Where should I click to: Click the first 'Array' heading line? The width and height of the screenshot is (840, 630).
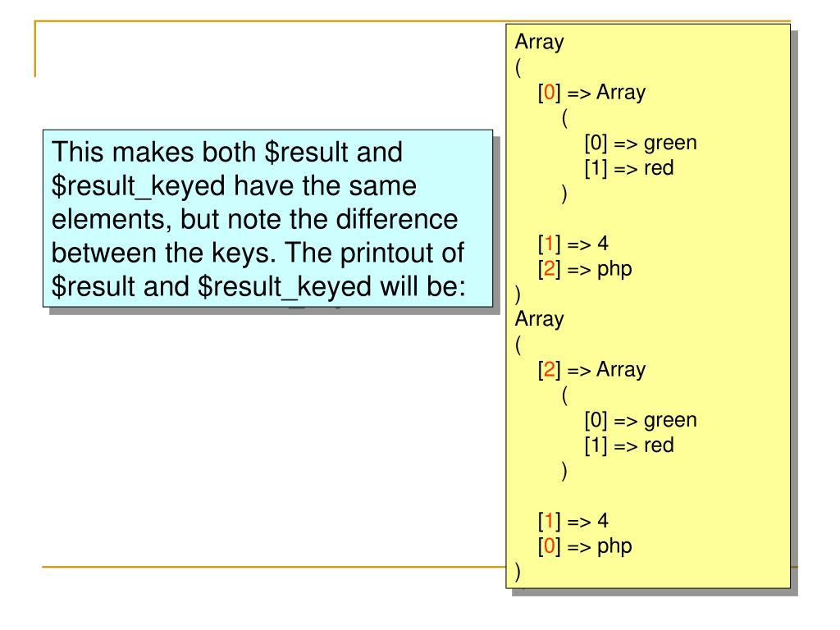click(540, 42)
